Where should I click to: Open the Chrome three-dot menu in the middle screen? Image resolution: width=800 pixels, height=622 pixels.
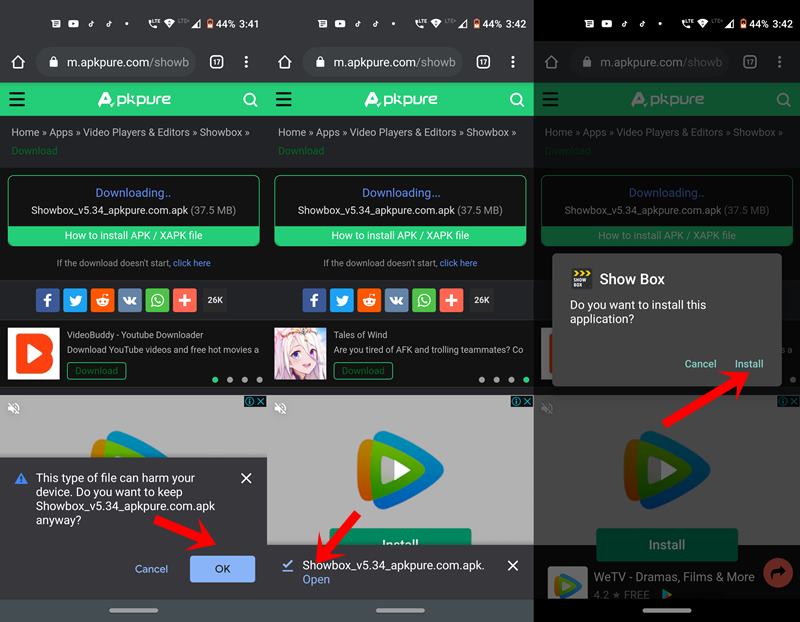point(513,62)
